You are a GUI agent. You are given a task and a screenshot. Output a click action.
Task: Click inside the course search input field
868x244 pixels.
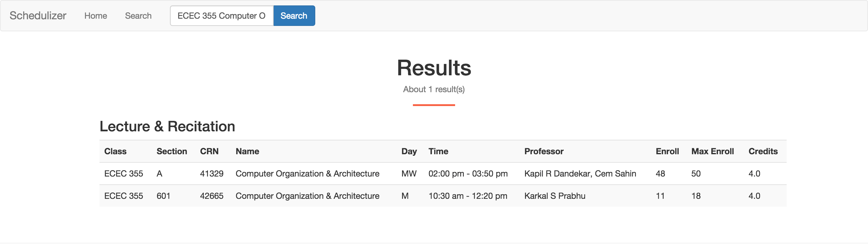pyautogui.click(x=222, y=15)
